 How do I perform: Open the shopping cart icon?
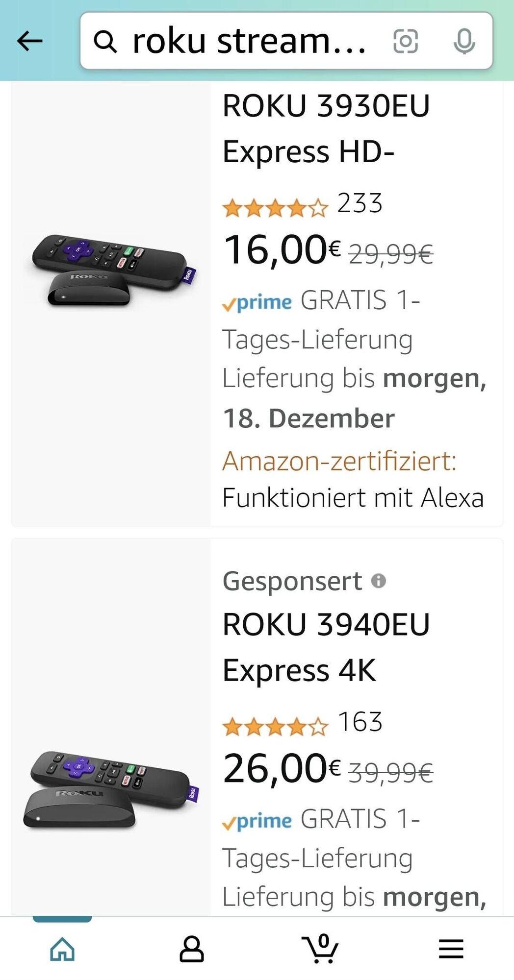[320, 949]
